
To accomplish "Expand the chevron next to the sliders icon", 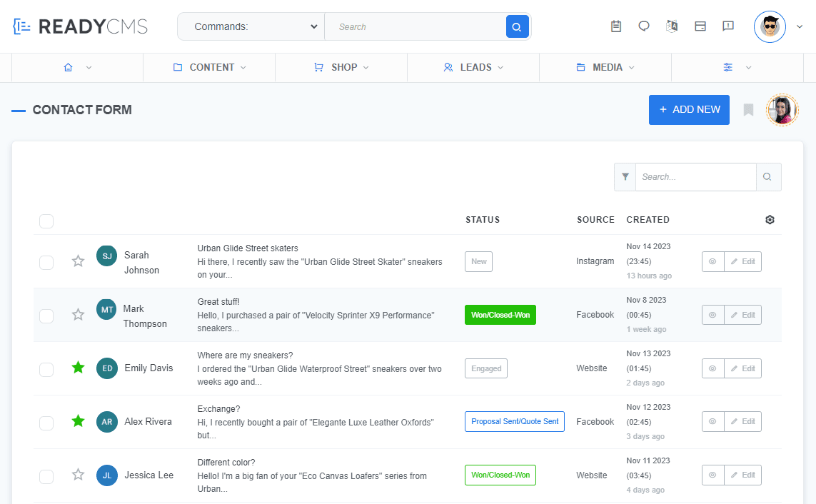I will tap(748, 68).
